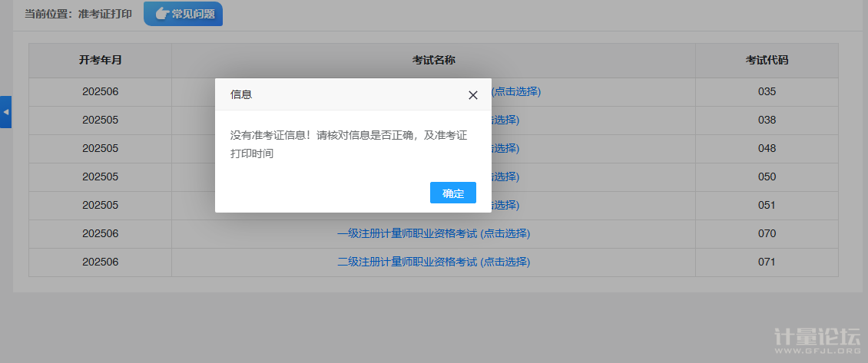Select 二级注册计量师职业资格考试 exam link
The height and width of the screenshot is (363, 868).
pyautogui.click(x=433, y=262)
